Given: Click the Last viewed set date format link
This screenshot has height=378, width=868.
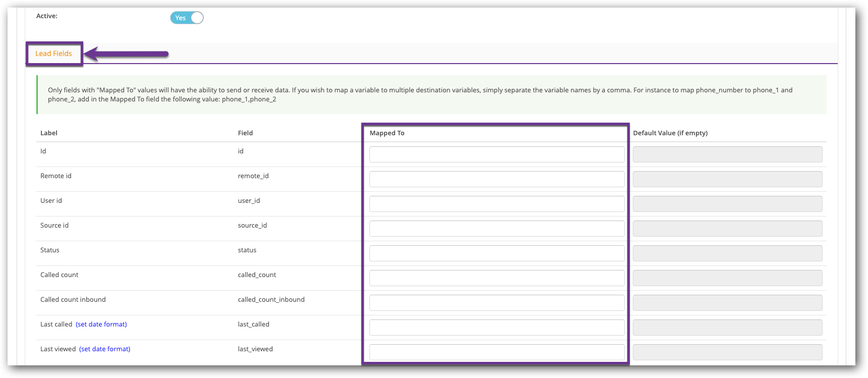Looking at the screenshot, I should (104, 349).
